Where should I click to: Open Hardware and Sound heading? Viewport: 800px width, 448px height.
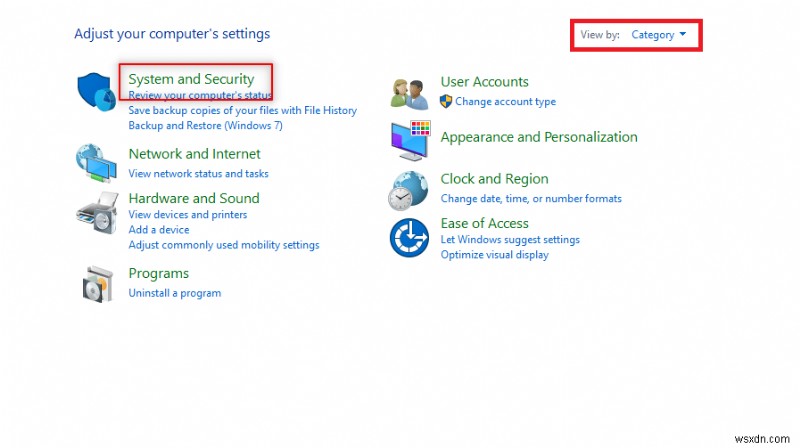[193, 198]
